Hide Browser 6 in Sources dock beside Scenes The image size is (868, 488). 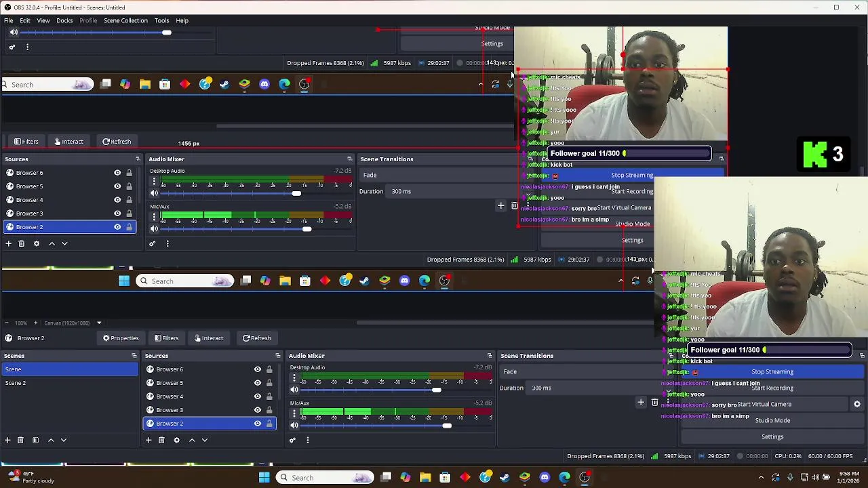coord(258,369)
